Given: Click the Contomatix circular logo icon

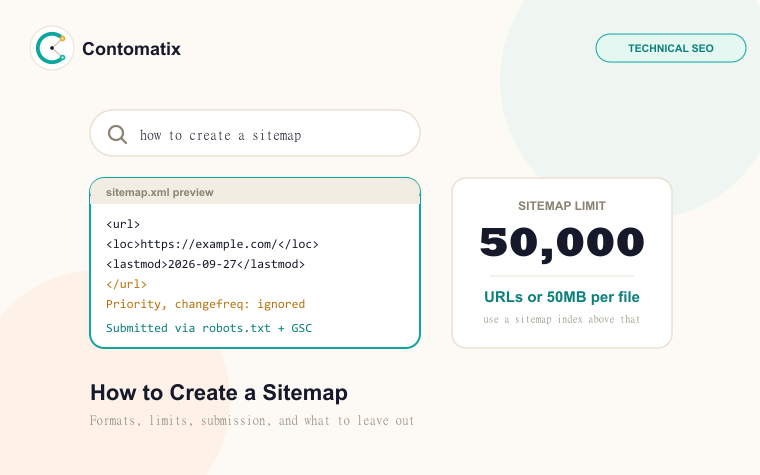Looking at the screenshot, I should [x=52, y=48].
